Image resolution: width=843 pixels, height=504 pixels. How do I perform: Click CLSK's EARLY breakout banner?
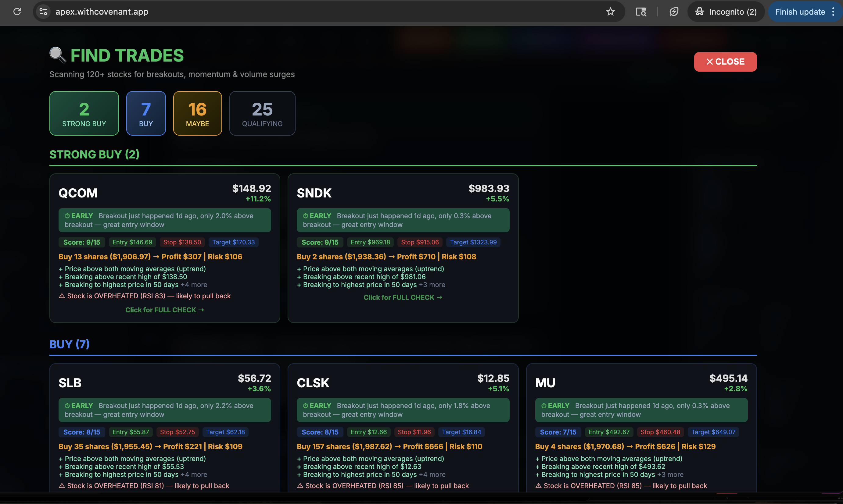click(x=403, y=410)
